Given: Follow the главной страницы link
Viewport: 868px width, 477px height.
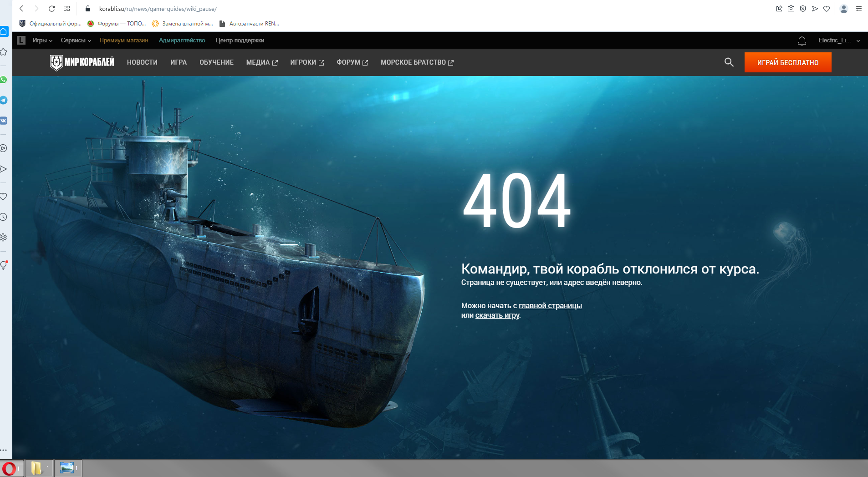Looking at the screenshot, I should [x=550, y=306].
